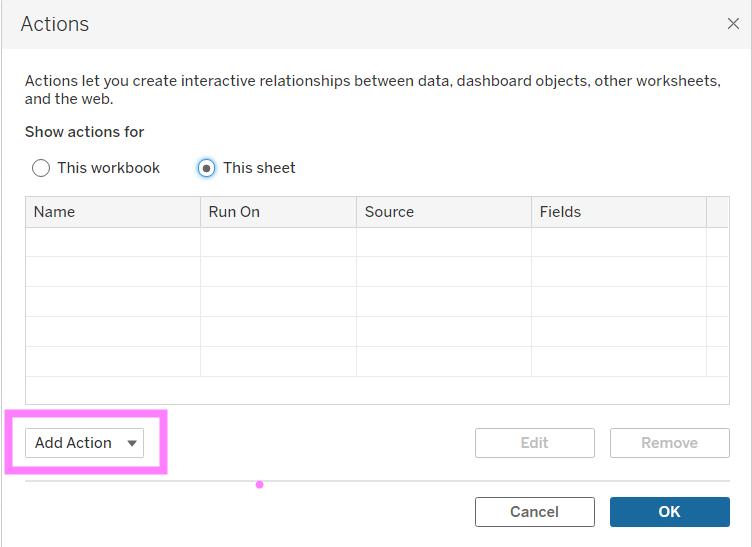Select the first empty row's Name cell
This screenshot has height=547, width=752.
[112, 242]
